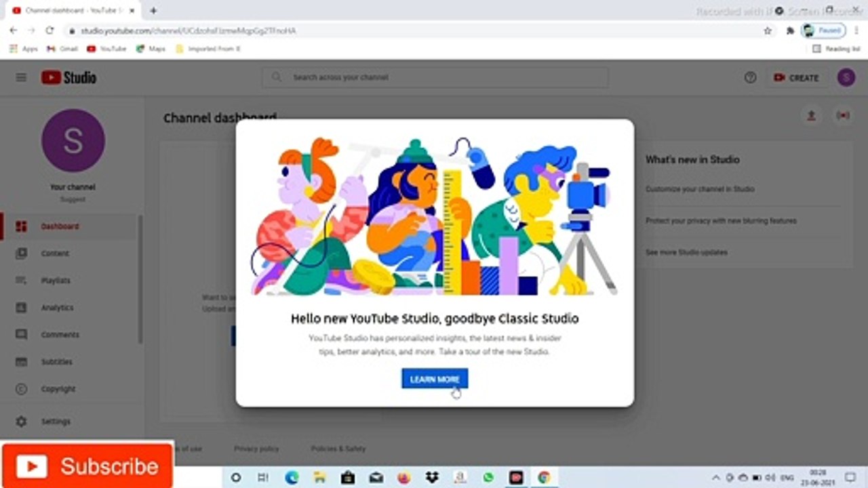Click the Settings gear icon
Viewport: 868px width, 488px height.
pyautogui.click(x=22, y=422)
